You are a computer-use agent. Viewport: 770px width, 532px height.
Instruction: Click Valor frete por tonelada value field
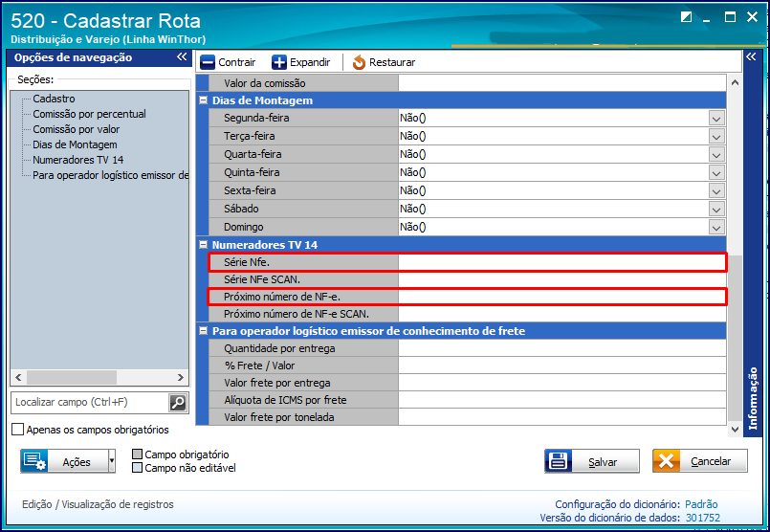click(x=561, y=417)
